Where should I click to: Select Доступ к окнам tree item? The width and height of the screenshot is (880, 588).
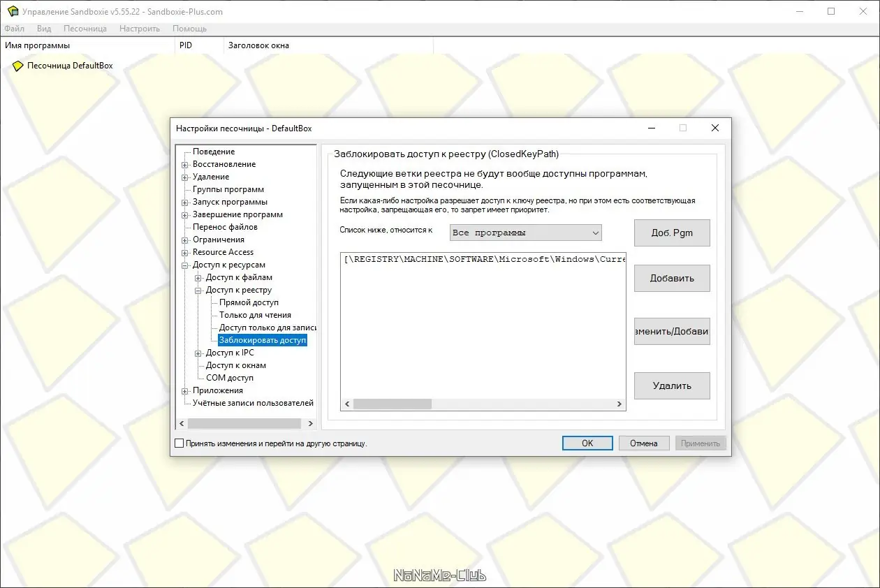[x=236, y=365]
